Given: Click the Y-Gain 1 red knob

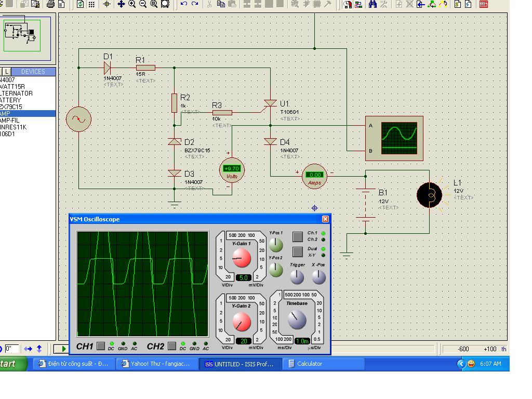Looking at the screenshot, I should 242,258.
